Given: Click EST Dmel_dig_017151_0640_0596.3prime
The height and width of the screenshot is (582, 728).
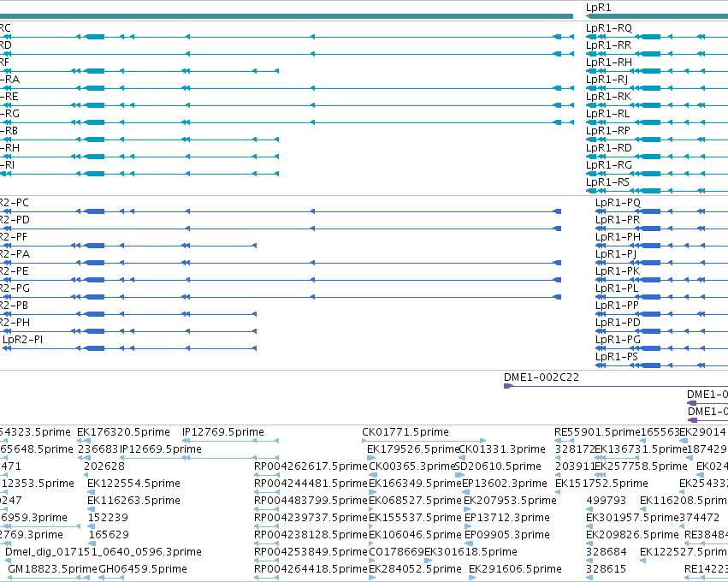Looking at the screenshot, I should pyautogui.click(x=103, y=552).
